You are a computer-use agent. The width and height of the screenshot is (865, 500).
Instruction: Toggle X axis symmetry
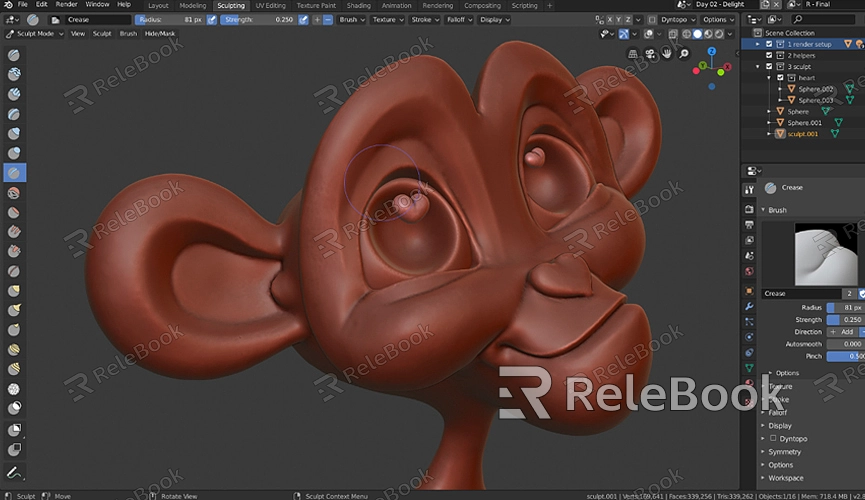click(x=610, y=20)
